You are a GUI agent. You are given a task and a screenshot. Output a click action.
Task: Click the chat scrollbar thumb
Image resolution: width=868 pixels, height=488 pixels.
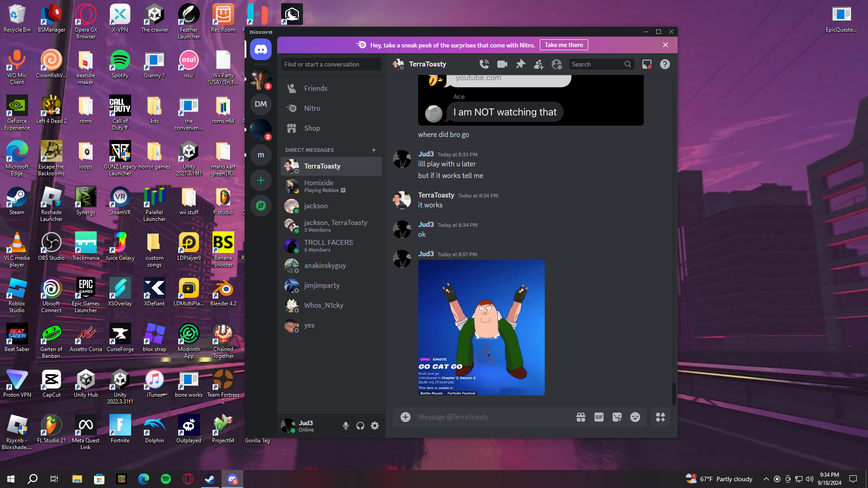tap(674, 393)
